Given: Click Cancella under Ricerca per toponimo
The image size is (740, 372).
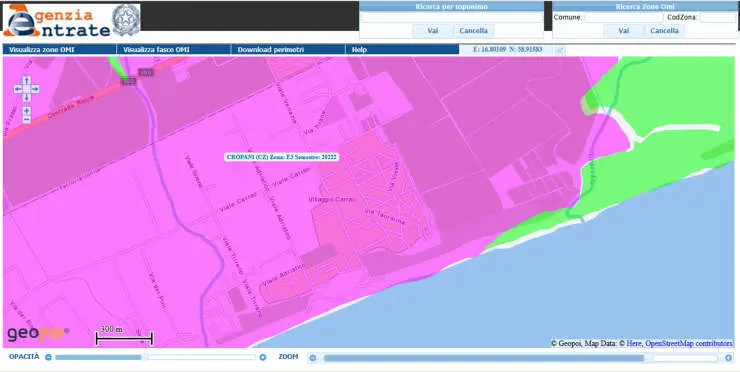Looking at the screenshot, I should [x=473, y=31].
